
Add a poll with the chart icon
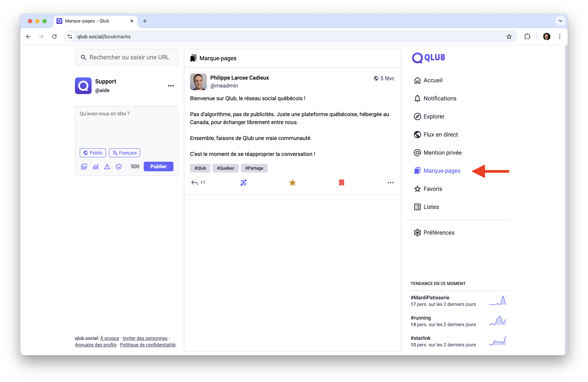click(x=96, y=167)
